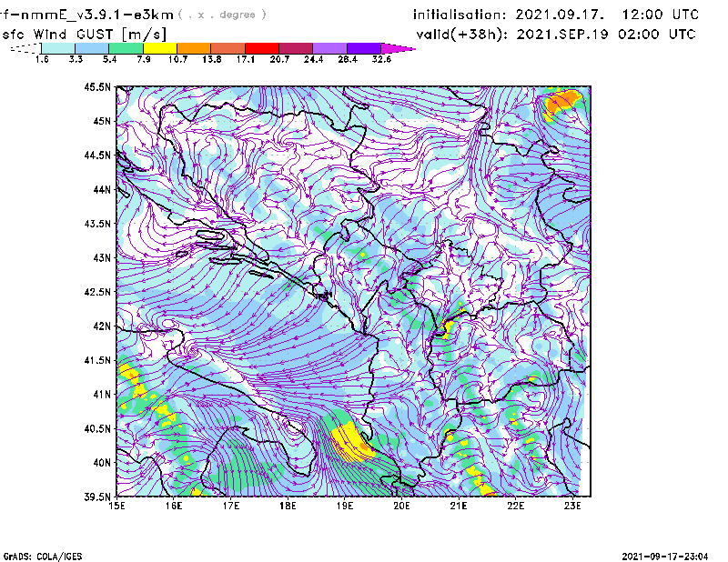Click legend value '10.7'
Viewport: 728px width, 562px height.
tap(177, 59)
